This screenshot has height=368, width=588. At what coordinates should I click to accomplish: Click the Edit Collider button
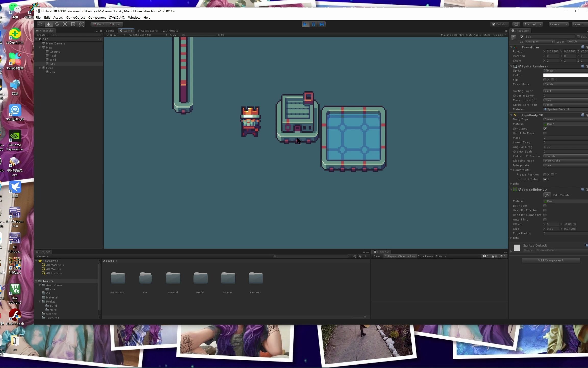pyautogui.click(x=547, y=195)
